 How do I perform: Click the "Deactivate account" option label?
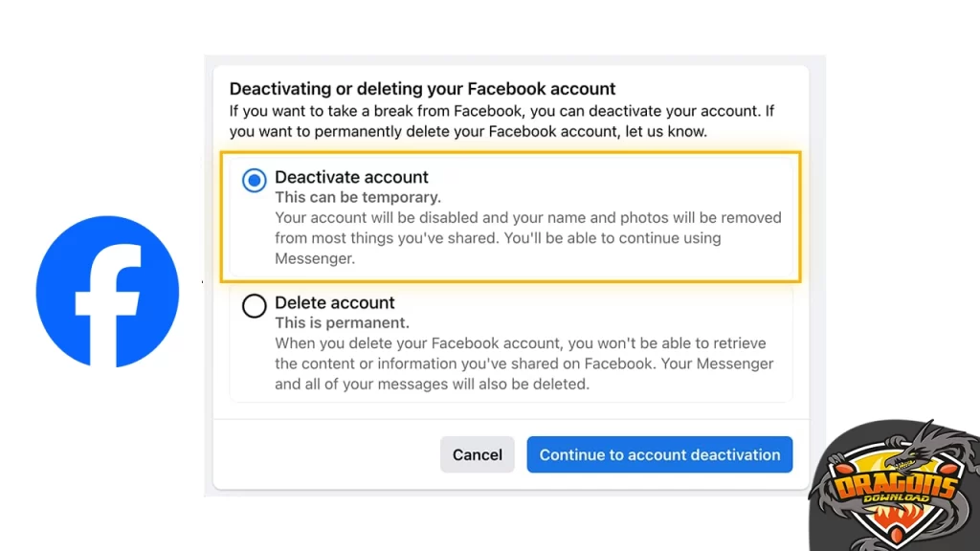[x=351, y=177]
